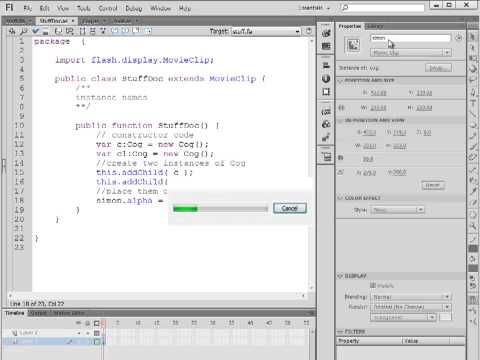Select the Line tool in Tools panel
480x360 pixels.
click(x=472, y=114)
